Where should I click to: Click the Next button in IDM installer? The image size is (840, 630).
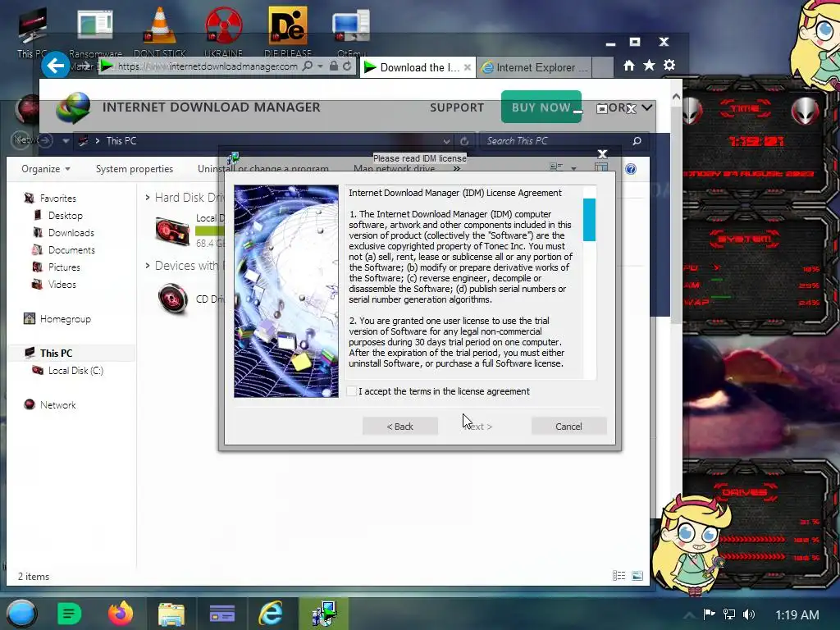coord(477,427)
